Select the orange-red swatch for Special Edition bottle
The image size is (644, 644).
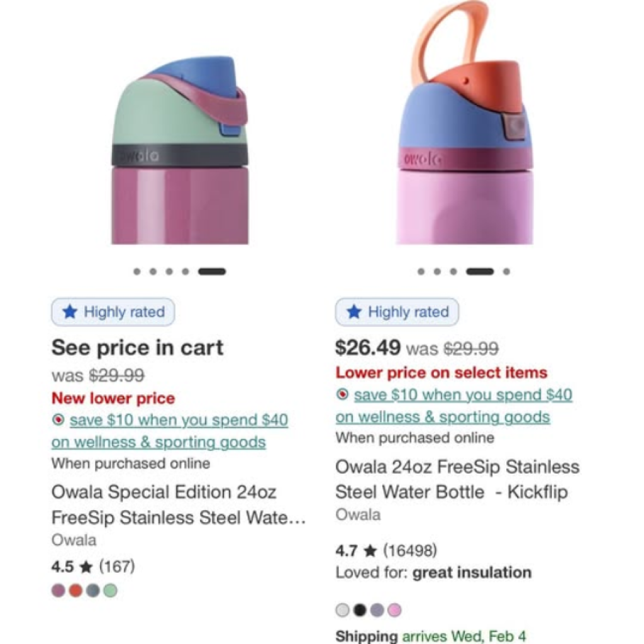(75, 591)
